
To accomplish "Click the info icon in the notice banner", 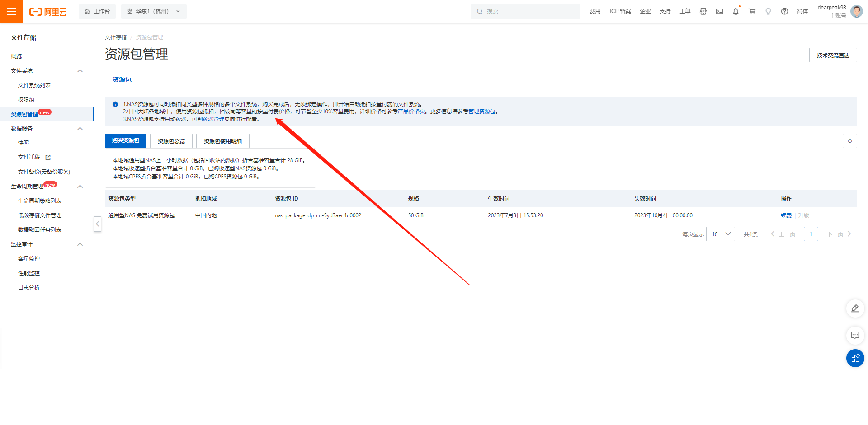I will [x=115, y=104].
